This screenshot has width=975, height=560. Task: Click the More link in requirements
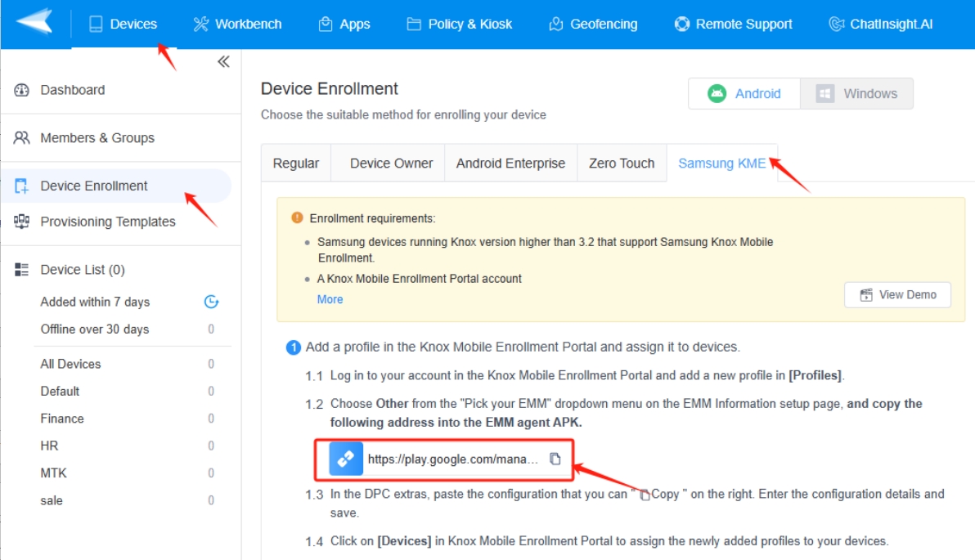point(330,299)
